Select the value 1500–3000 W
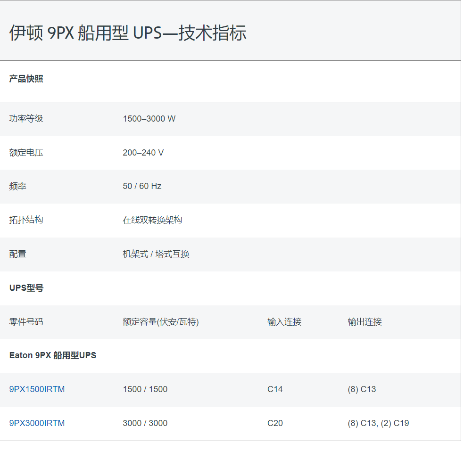 [x=149, y=119]
